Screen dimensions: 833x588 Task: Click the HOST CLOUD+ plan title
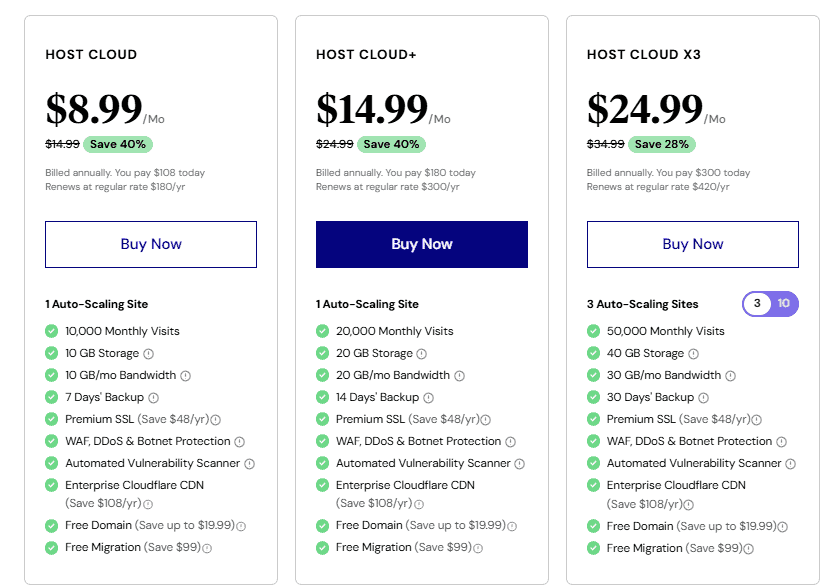click(366, 55)
